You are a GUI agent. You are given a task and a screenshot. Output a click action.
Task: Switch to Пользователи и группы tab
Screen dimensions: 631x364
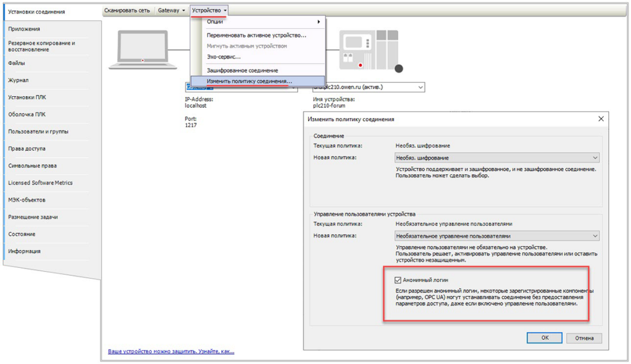tap(38, 131)
